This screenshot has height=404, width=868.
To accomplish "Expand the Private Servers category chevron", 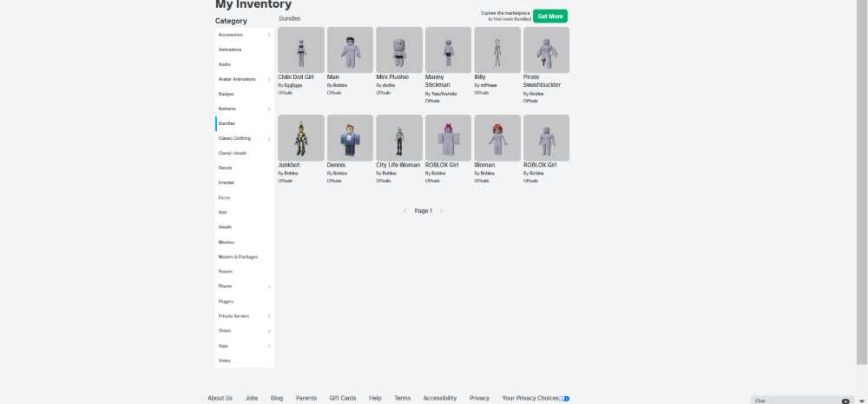I will (x=269, y=316).
